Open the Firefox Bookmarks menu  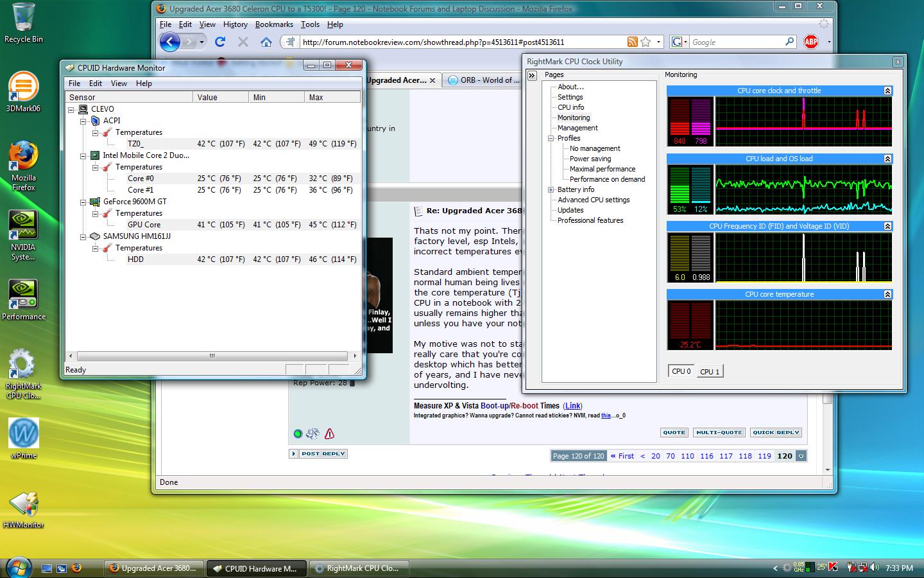click(274, 24)
